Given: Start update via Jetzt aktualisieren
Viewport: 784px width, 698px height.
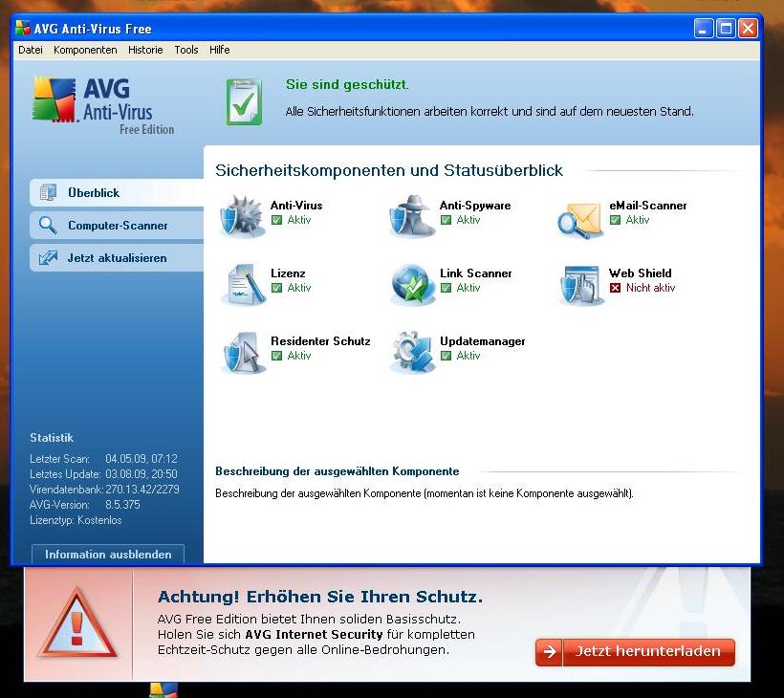Looking at the screenshot, I should (117, 258).
